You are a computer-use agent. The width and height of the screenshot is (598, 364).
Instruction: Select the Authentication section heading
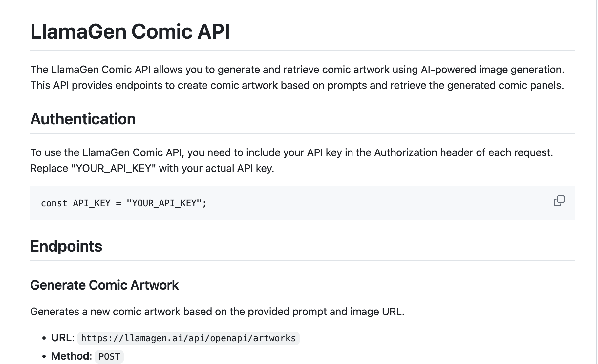[83, 119]
